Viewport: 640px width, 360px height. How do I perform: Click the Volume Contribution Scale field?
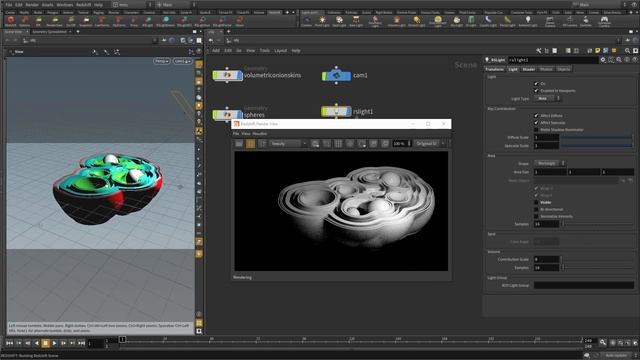click(x=547, y=259)
